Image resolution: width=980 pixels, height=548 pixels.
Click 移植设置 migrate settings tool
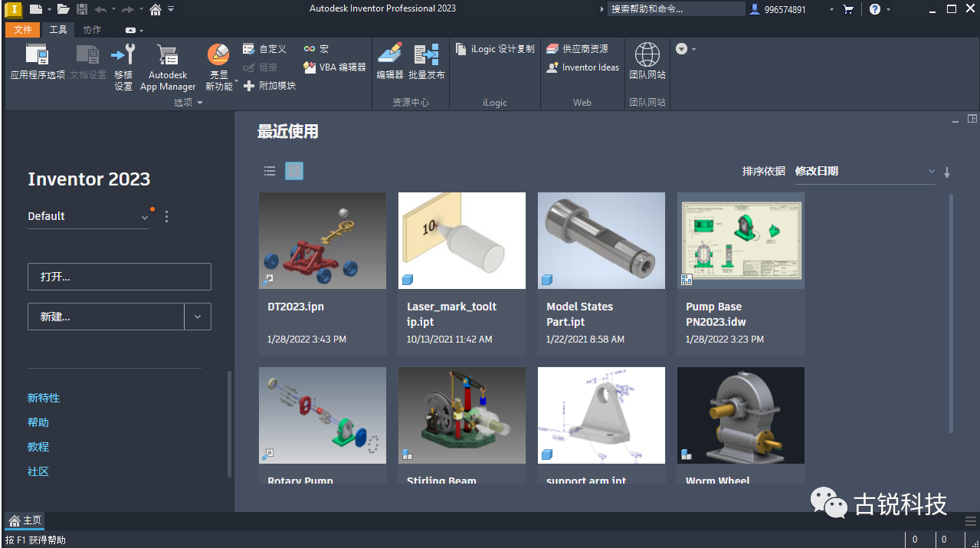pyautogui.click(x=123, y=67)
